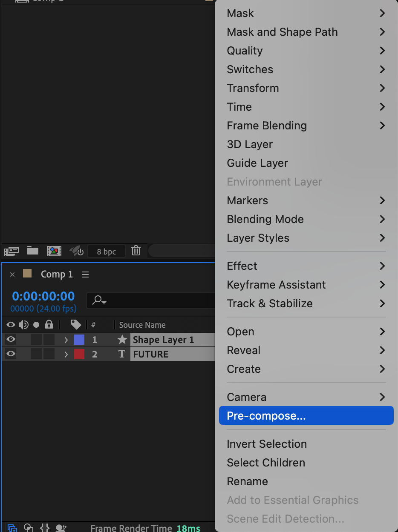Click the Solo dot column header icon
This screenshot has width=398, height=532.
coord(36,325)
